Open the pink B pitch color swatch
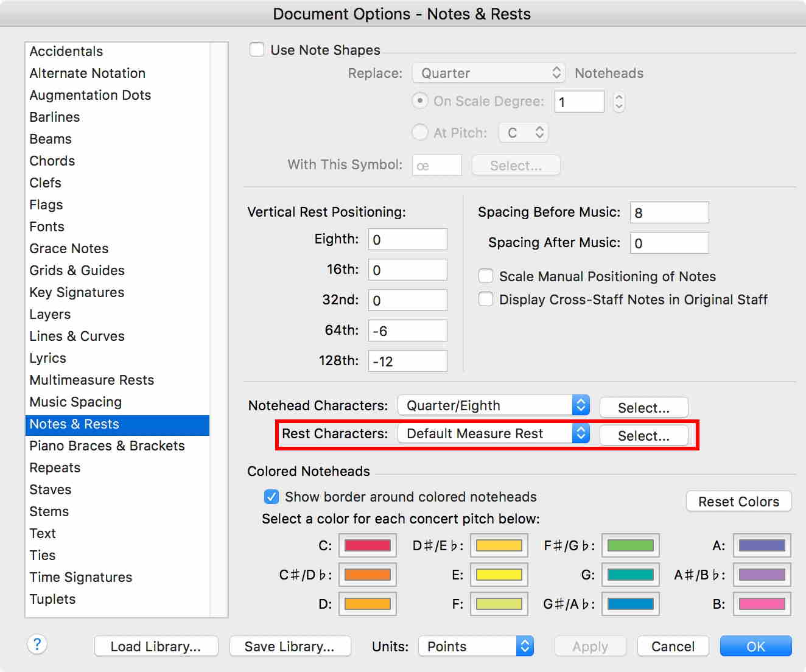This screenshot has height=672, width=806. pyautogui.click(x=762, y=604)
